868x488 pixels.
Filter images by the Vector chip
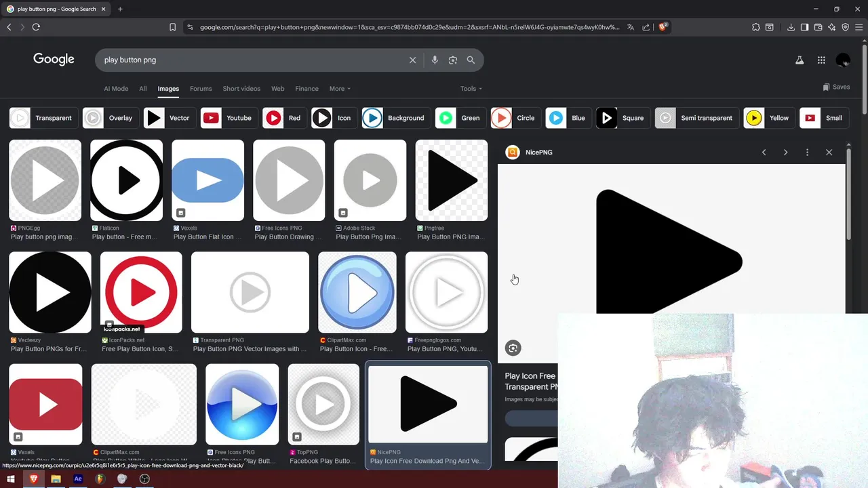(x=170, y=118)
